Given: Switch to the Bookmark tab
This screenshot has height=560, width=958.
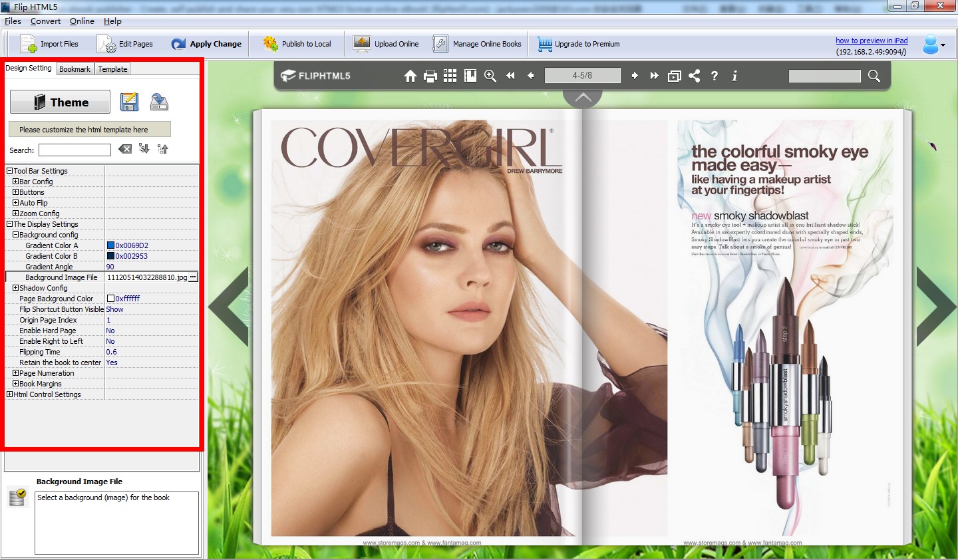Looking at the screenshot, I should [75, 69].
